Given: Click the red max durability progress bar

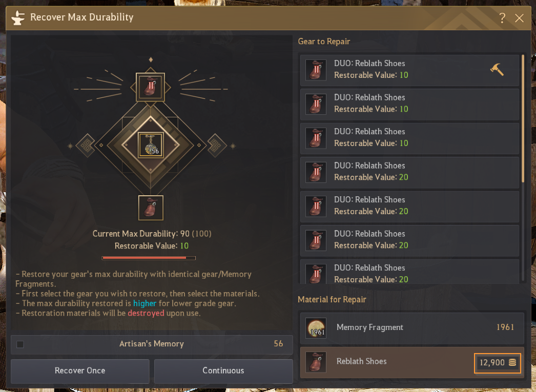Looking at the screenshot, I should [x=149, y=258].
